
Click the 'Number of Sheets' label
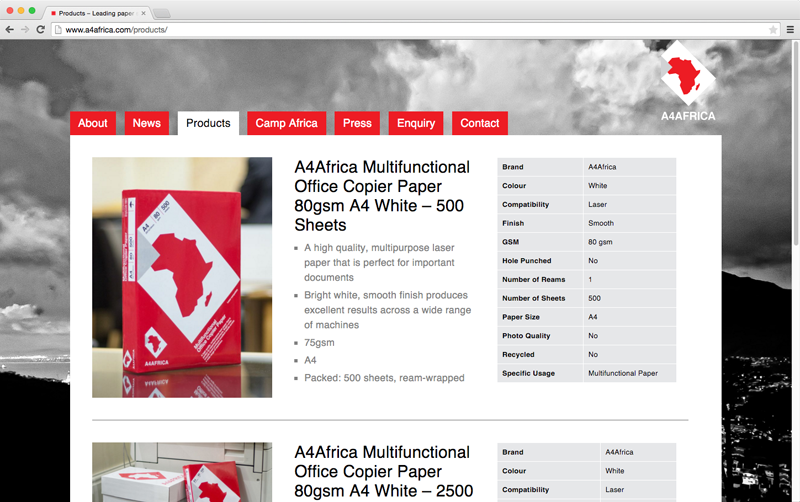point(534,298)
